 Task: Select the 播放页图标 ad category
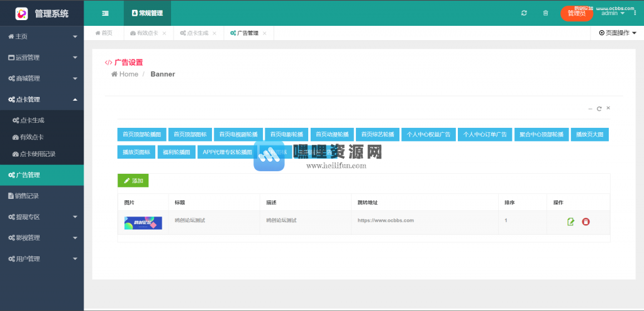(136, 152)
